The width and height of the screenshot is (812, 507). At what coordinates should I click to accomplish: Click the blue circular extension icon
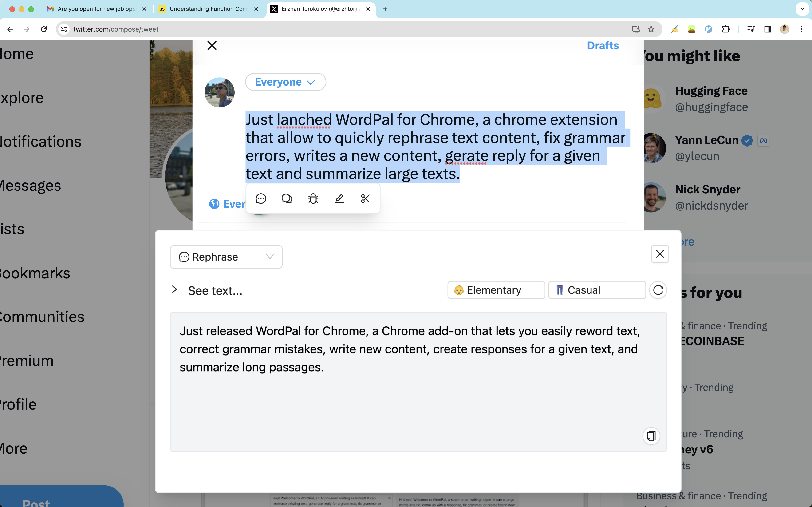point(709,29)
